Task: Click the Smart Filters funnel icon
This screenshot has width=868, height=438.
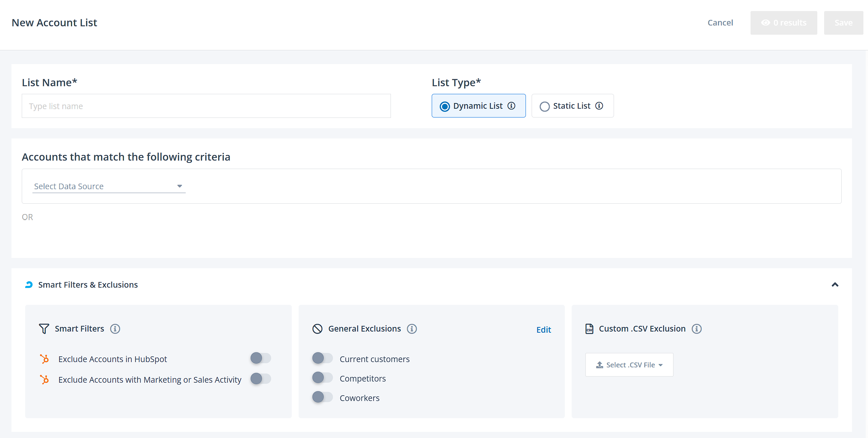Action: (44, 329)
